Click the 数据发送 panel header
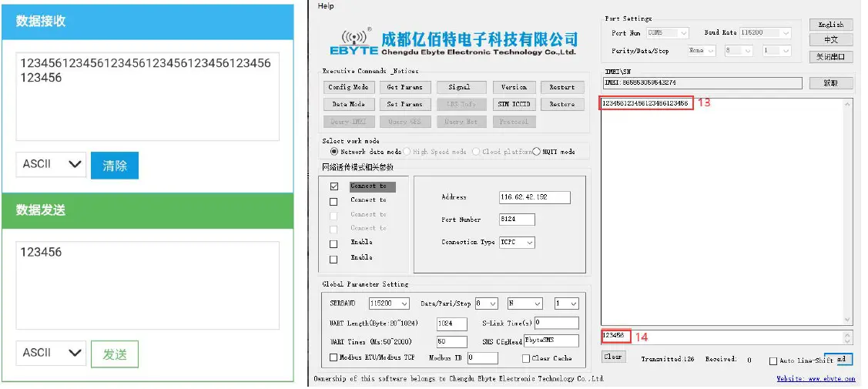This screenshot has height=389, width=868. 147,211
